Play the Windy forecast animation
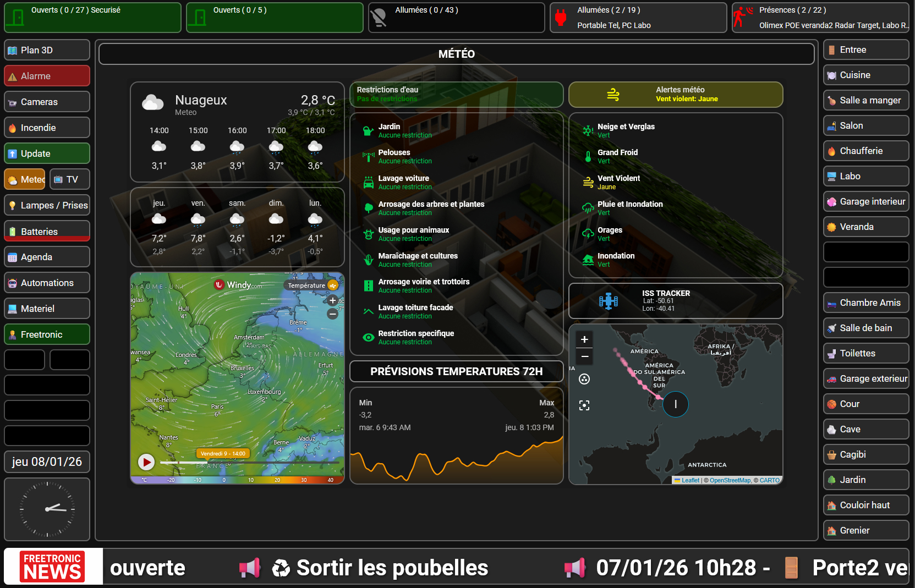This screenshot has height=588, width=915. (x=146, y=462)
